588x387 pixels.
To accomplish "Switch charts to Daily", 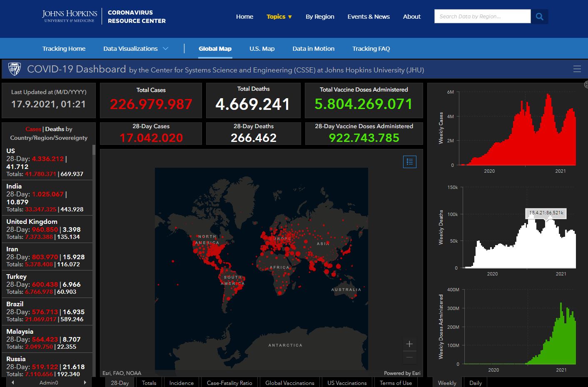I will 476,382.
